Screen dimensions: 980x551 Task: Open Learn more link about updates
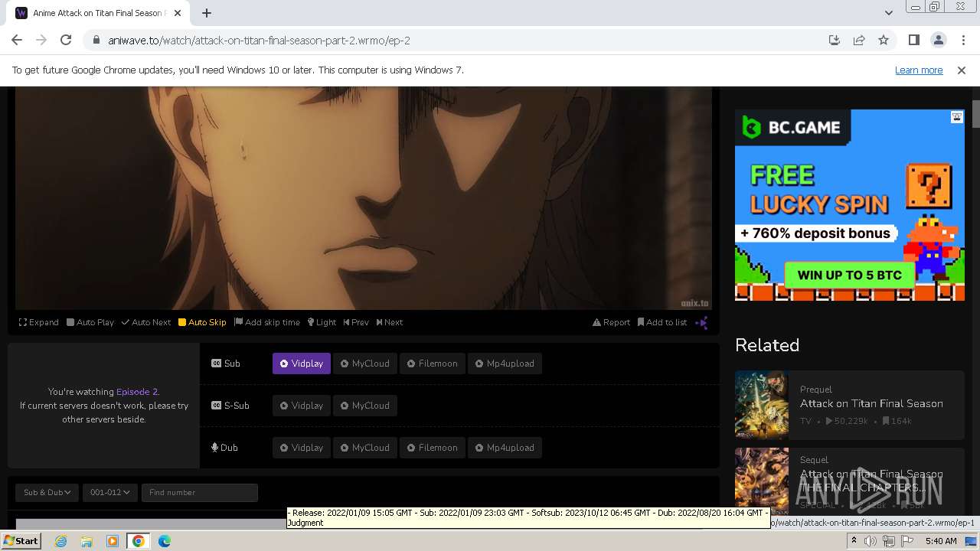coord(919,70)
